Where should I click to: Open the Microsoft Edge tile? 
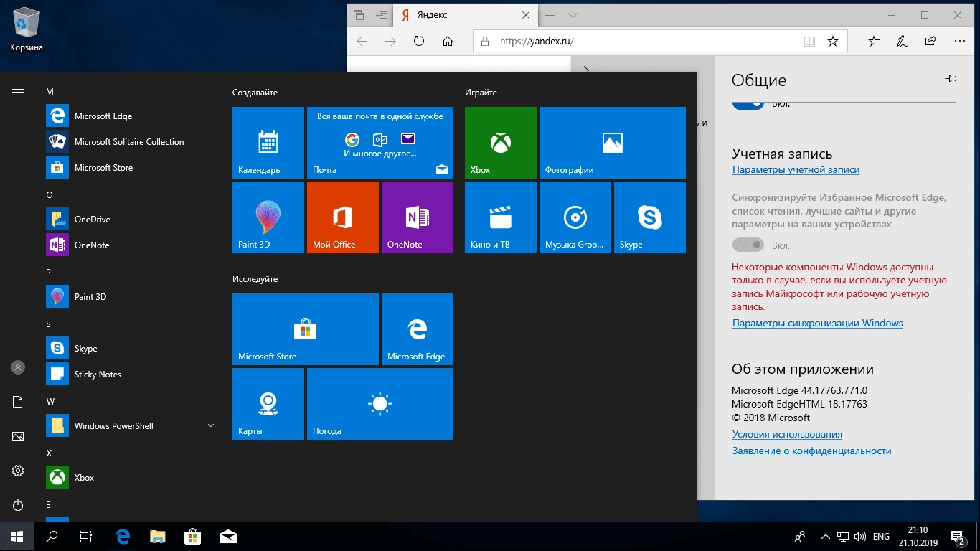click(x=418, y=329)
